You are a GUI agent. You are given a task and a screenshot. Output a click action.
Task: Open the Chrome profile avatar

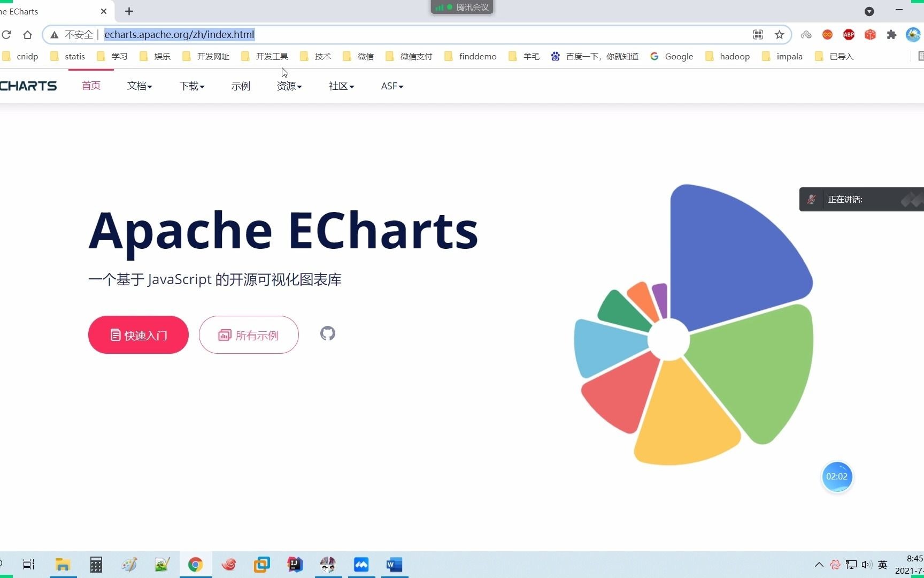point(913,35)
